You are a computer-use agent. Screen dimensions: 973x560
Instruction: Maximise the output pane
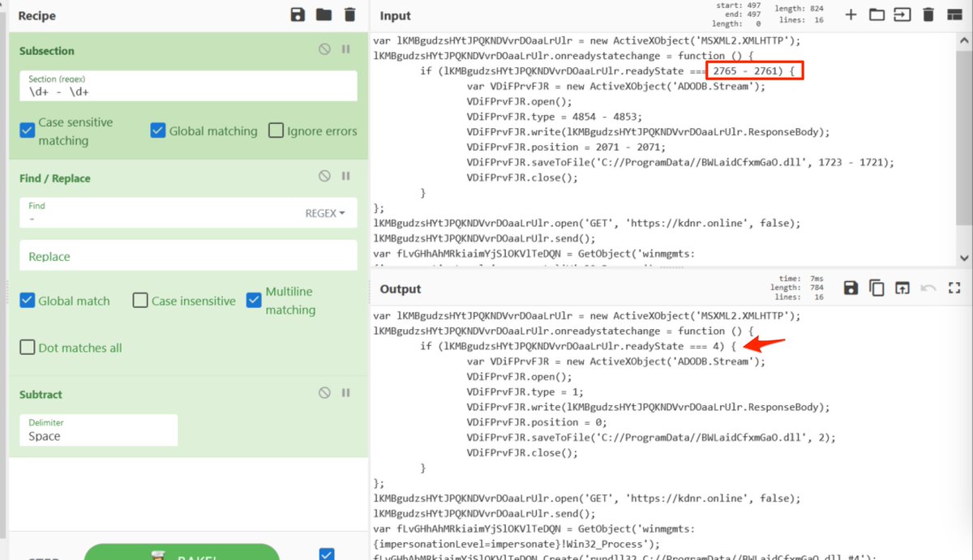tap(954, 288)
